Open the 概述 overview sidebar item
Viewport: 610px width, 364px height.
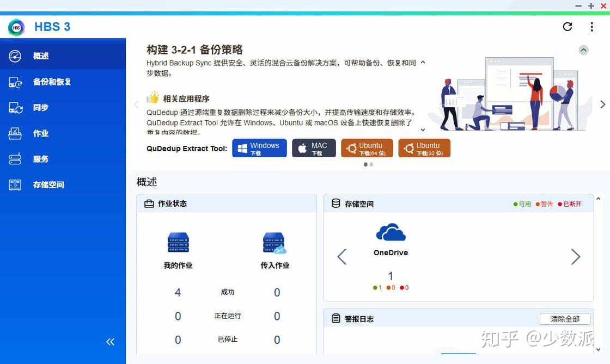(x=63, y=56)
